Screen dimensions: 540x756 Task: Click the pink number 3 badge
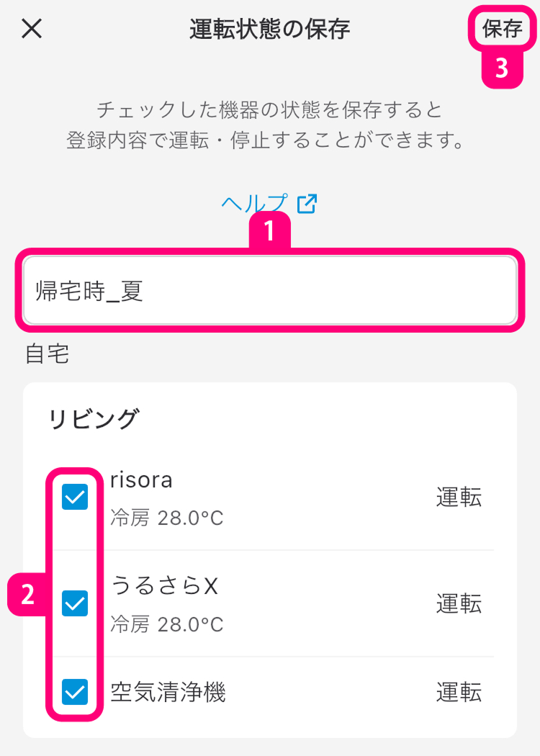pos(501,68)
